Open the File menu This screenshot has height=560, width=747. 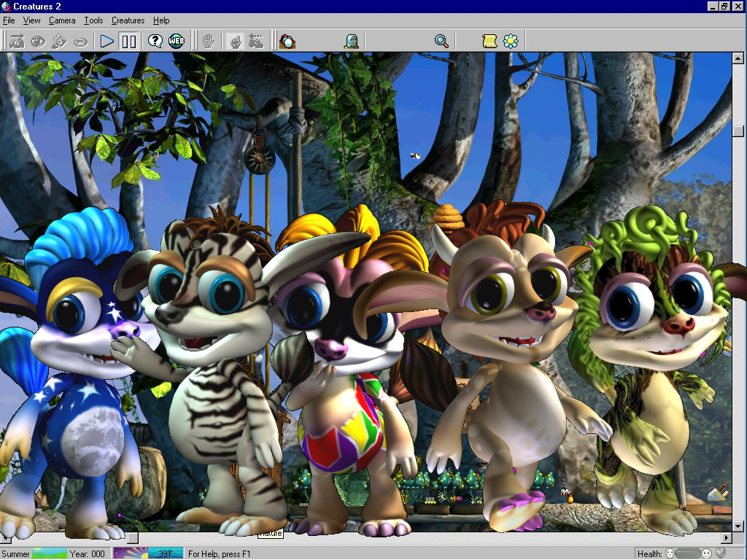coord(9,20)
